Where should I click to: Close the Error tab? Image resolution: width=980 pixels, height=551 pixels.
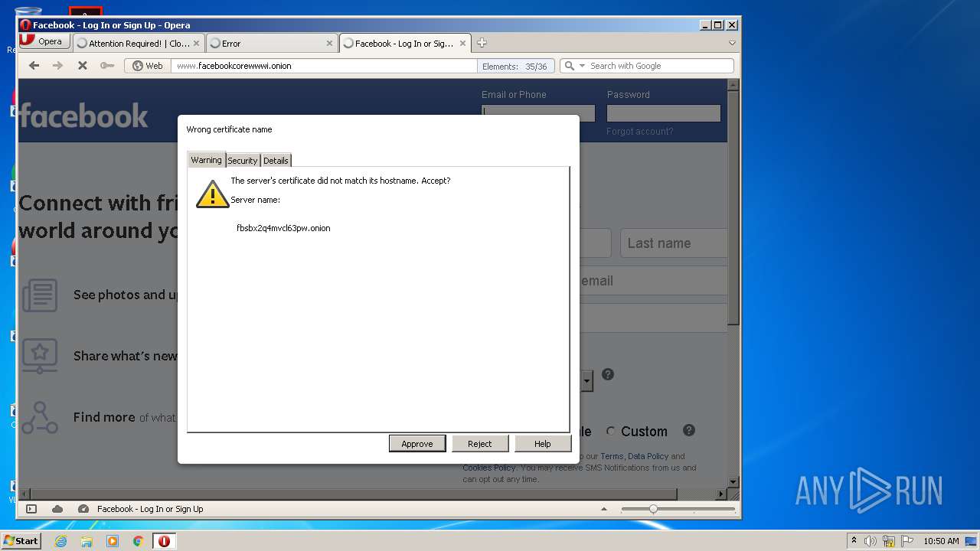[x=330, y=44]
